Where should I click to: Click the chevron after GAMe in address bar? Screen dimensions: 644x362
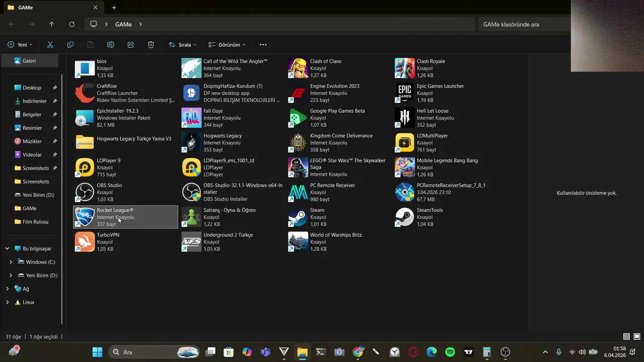[x=140, y=24]
